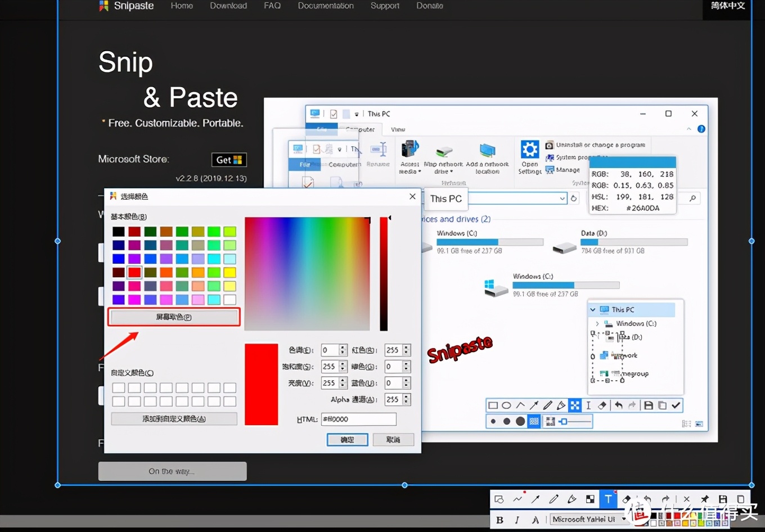Click the Snipaste logo in the site header
765x532 pixels.
[x=127, y=6]
